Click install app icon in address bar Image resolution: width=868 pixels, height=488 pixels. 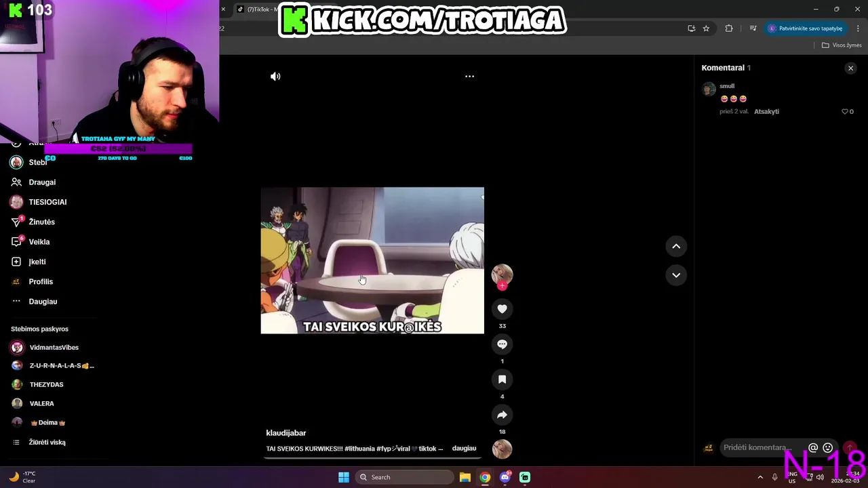coord(691,28)
